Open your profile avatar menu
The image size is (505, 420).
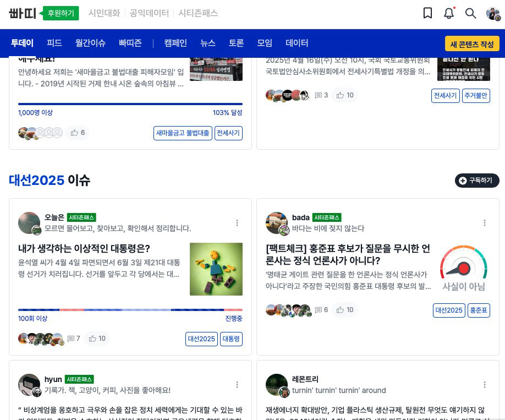493,13
